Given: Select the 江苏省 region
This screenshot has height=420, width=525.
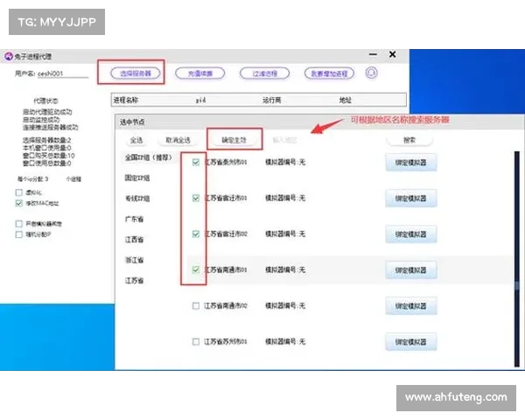Looking at the screenshot, I should coord(134,280).
